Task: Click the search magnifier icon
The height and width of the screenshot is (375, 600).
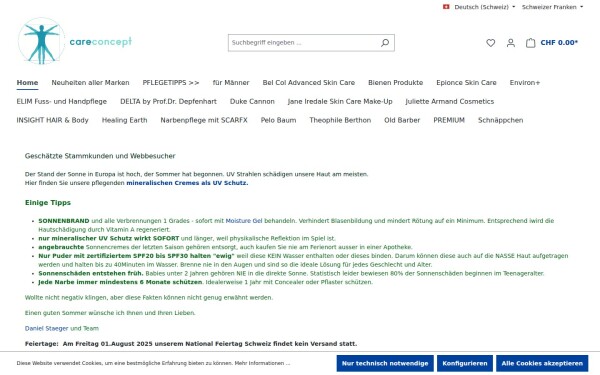Action: point(385,43)
